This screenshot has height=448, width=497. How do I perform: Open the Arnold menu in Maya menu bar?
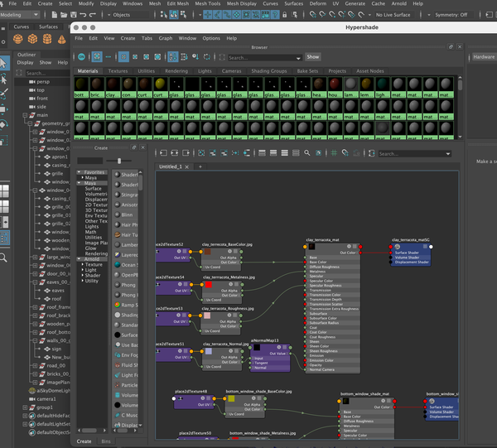(x=398, y=3)
